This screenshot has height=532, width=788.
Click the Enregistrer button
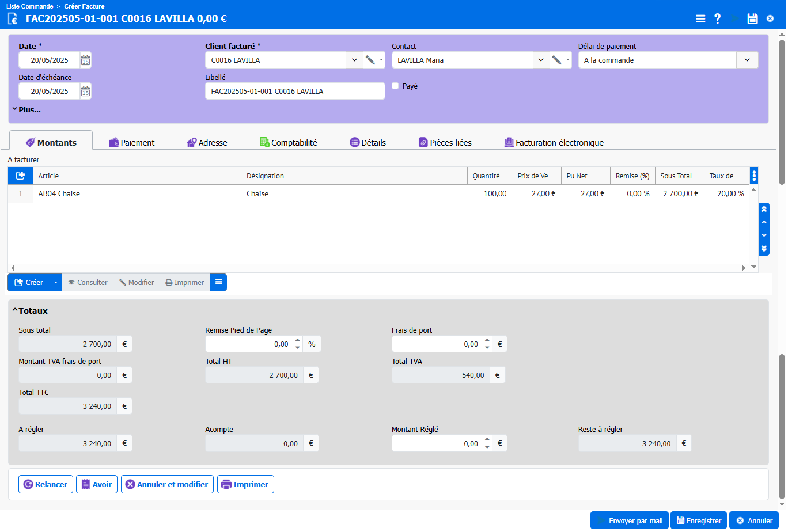[699, 520]
